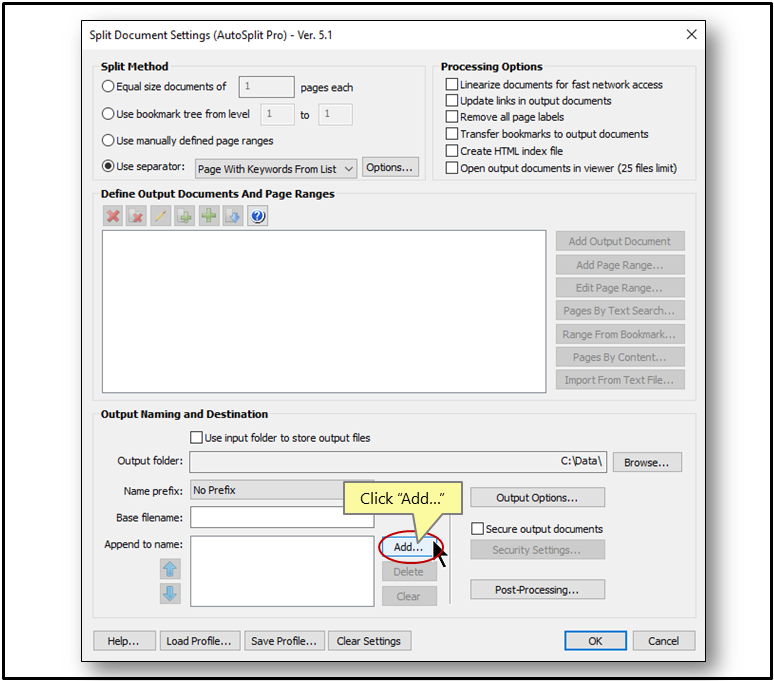Click Add... button beside Append to name
Image resolution: width=774 pixels, height=681 pixels.
point(409,547)
